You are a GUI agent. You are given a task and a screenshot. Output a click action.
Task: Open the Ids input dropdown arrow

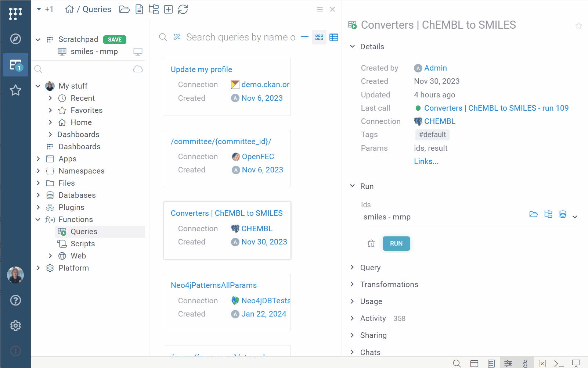tap(575, 217)
